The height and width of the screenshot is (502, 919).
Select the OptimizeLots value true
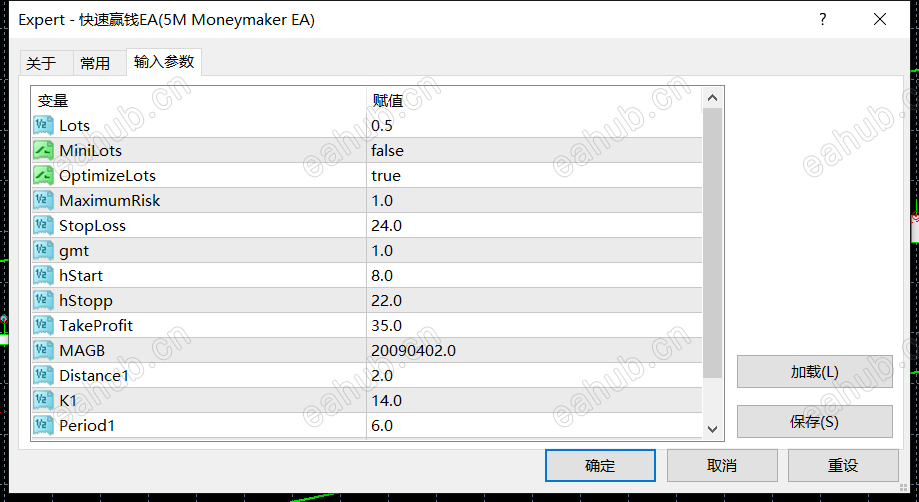pos(386,176)
